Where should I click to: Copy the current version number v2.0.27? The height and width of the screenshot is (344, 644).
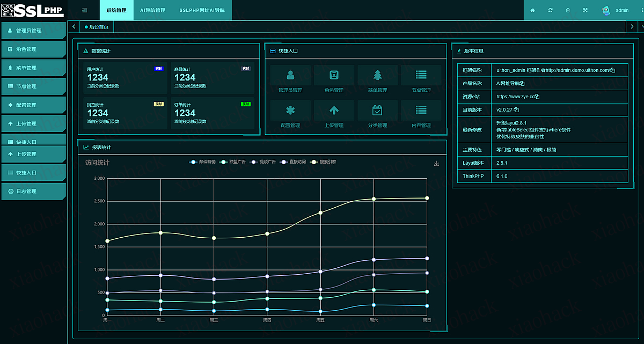click(516, 110)
